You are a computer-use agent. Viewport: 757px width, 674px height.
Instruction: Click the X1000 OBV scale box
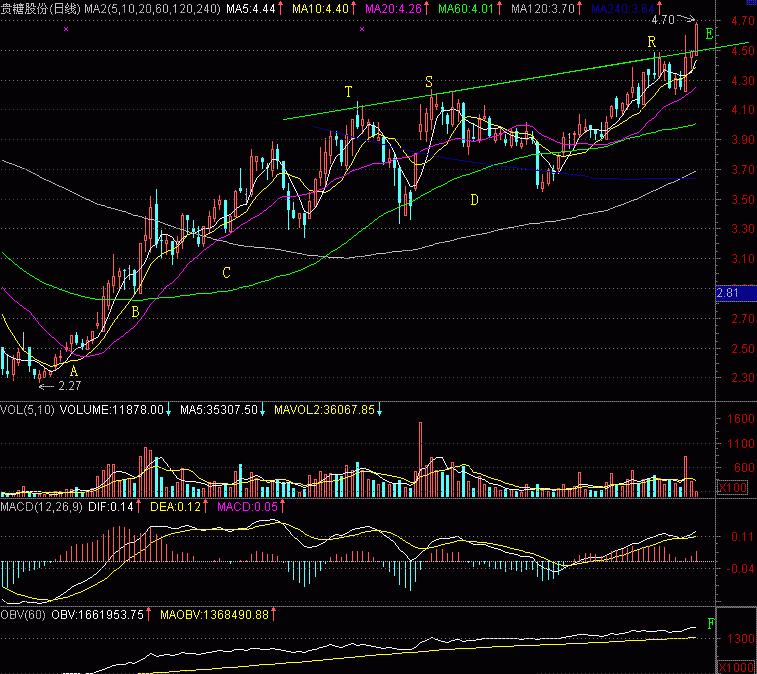pyautogui.click(x=735, y=667)
